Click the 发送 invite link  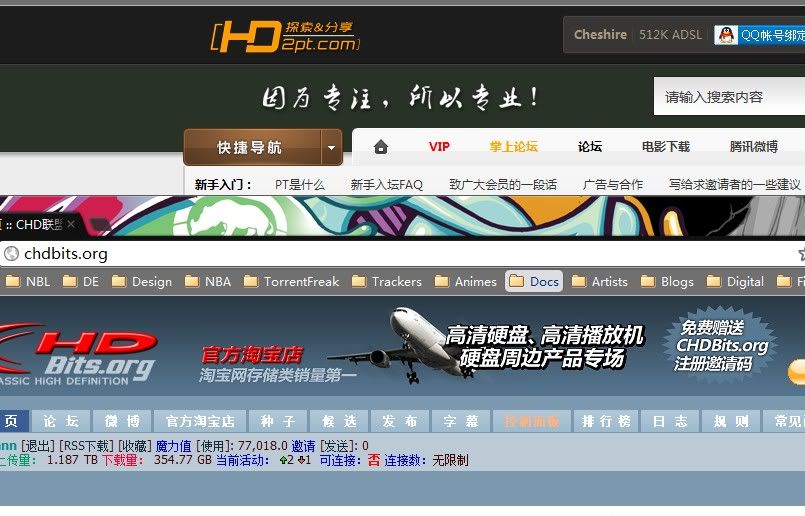coord(339,446)
